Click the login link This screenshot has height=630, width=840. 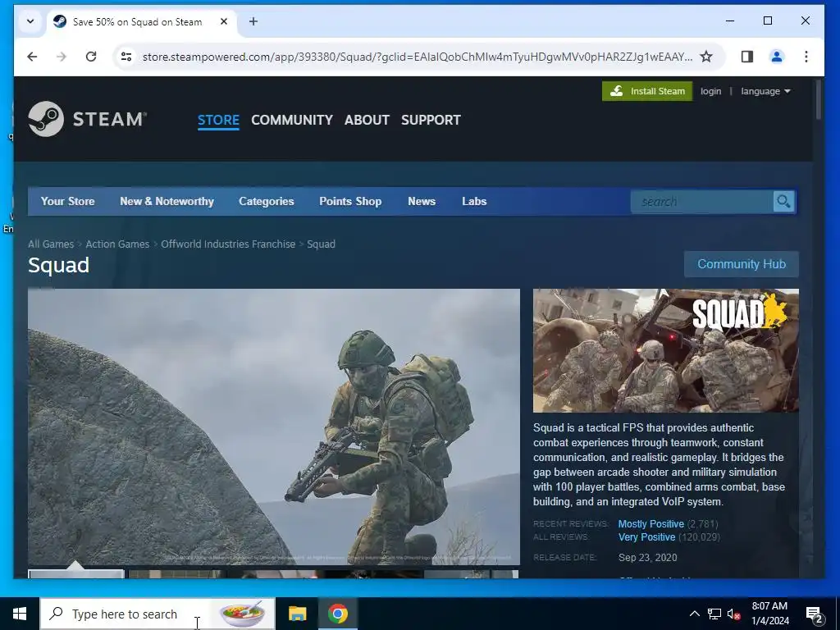click(711, 91)
